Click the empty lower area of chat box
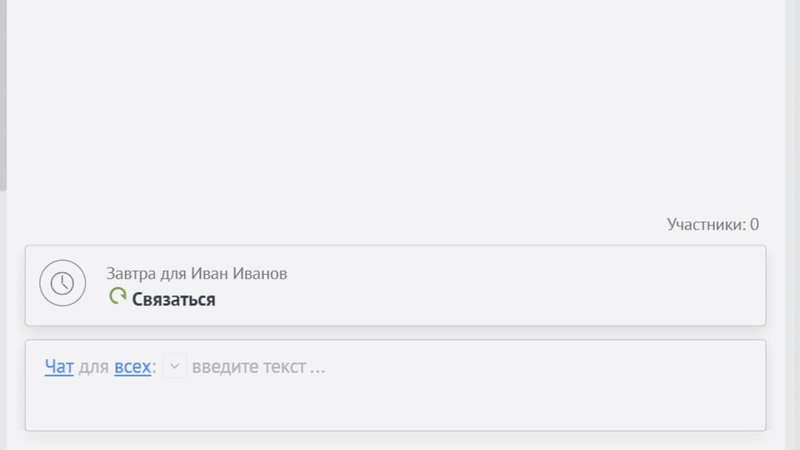800x450 pixels. [400, 408]
